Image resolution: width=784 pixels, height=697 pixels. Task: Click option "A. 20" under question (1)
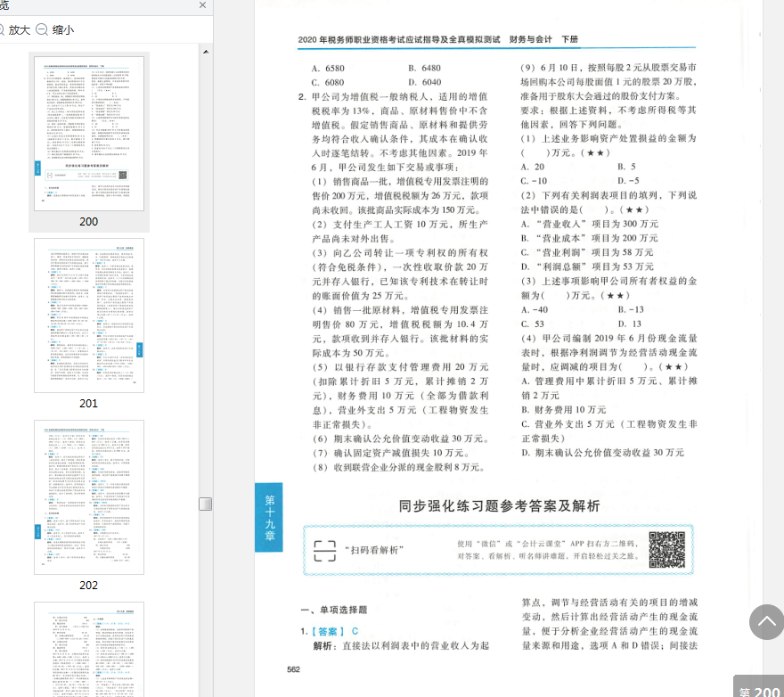(533, 167)
